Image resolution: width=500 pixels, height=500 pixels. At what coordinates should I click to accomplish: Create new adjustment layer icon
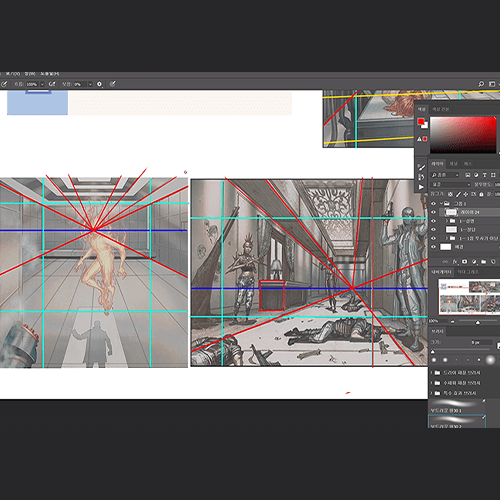pyautogui.click(x=474, y=262)
